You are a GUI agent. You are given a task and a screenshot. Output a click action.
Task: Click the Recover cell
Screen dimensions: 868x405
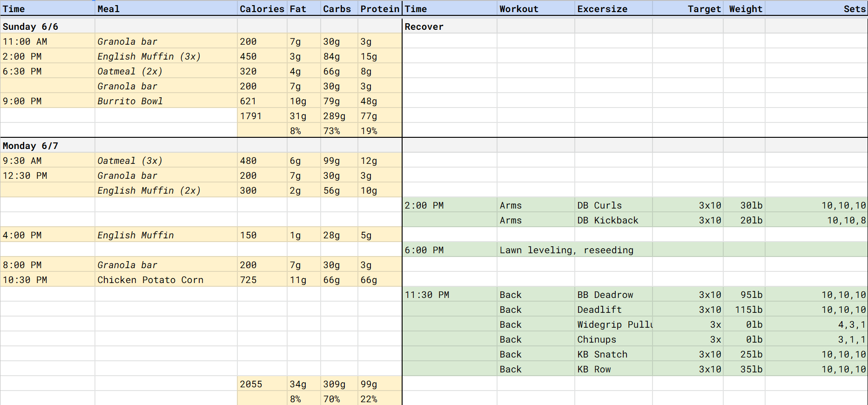point(450,26)
